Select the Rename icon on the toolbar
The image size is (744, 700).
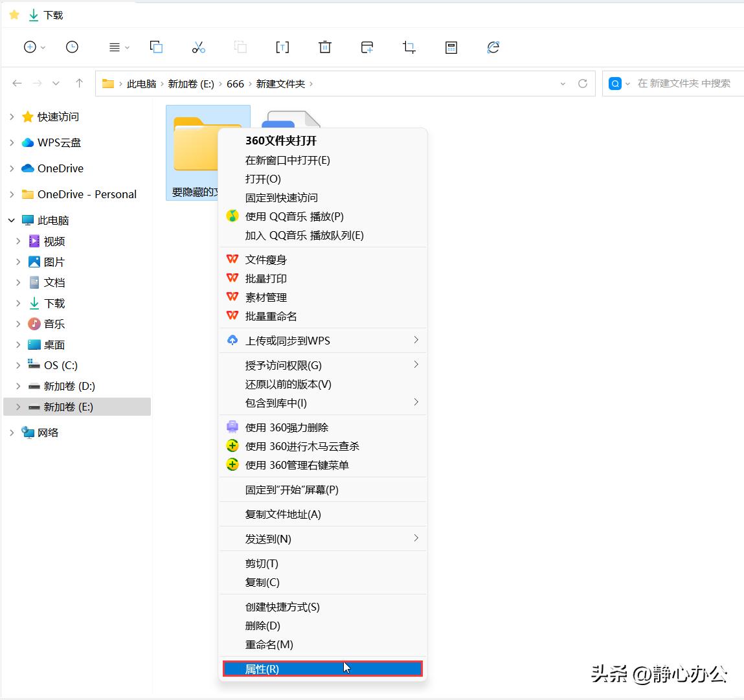pyautogui.click(x=282, y=47)
